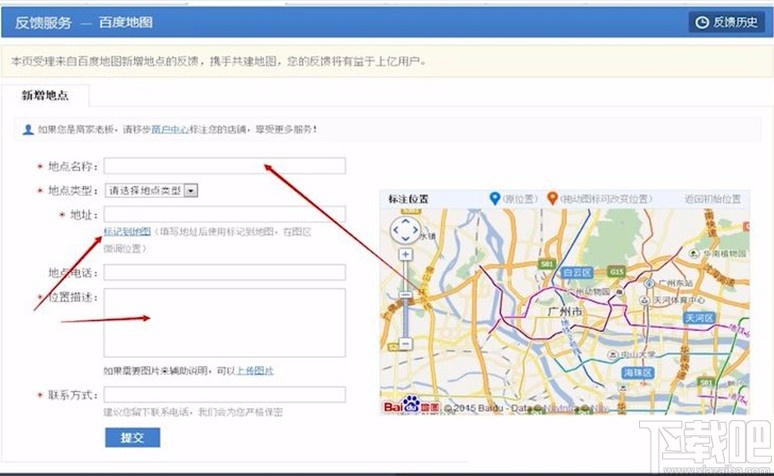Click 返回初始位置 above the map

(712, 199)
